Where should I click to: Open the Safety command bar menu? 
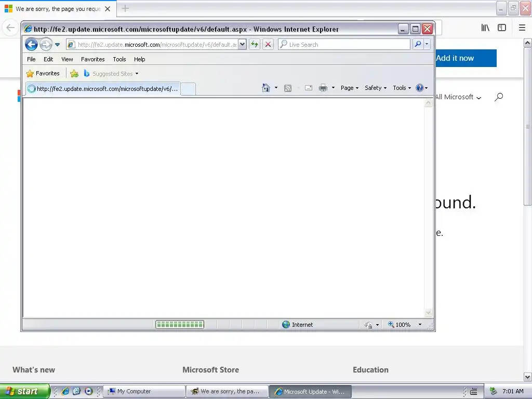[x=376, y=88]
